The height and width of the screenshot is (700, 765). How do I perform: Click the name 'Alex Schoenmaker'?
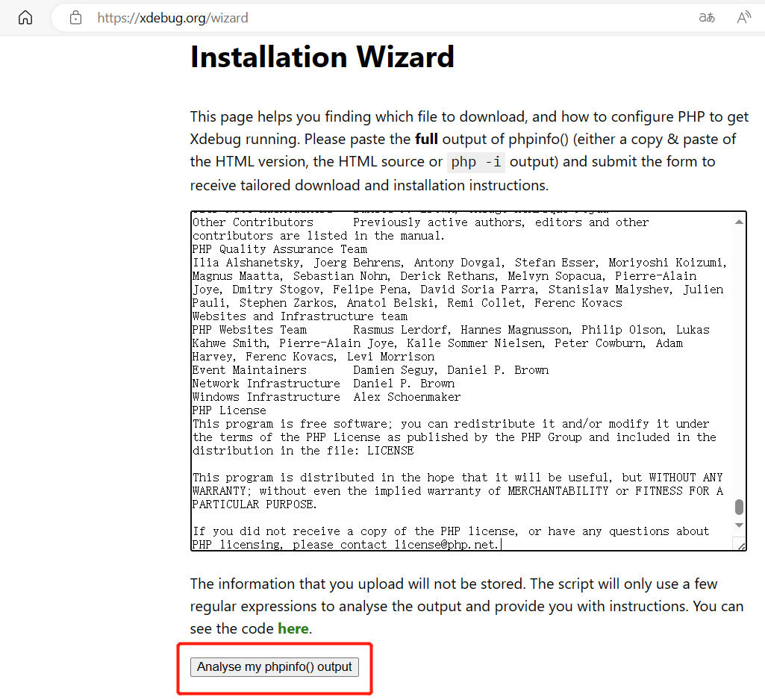tap(407, 397)
